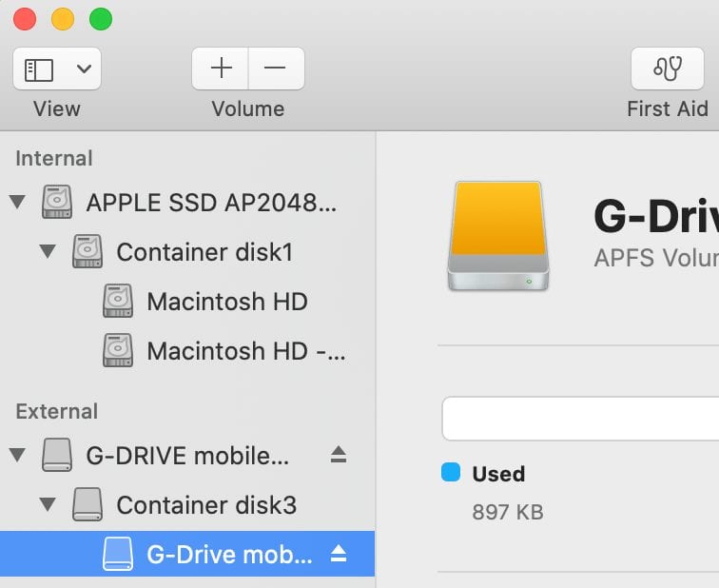
Task: Click the large orange G-Drive icon
Action: coord(497,235)
